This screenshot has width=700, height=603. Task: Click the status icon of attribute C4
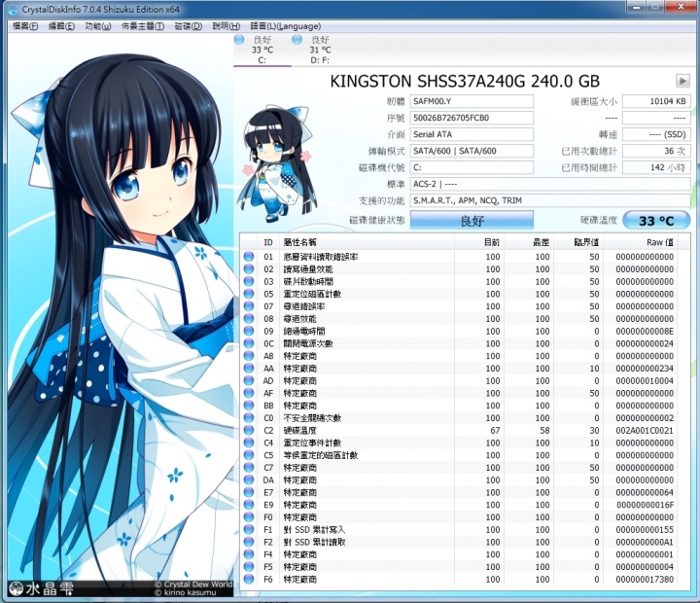[x=249, y=443]
